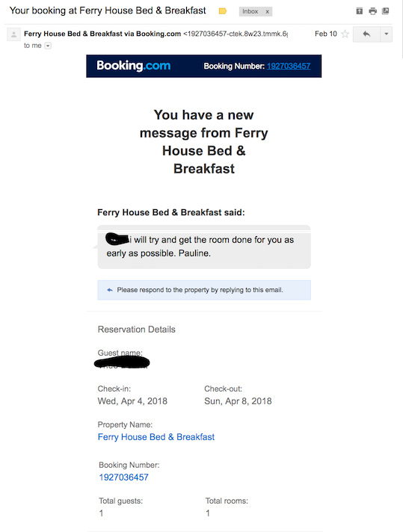403x532 pixels.
Task: Print the email using the printer icon
Action: coord(373,11)
